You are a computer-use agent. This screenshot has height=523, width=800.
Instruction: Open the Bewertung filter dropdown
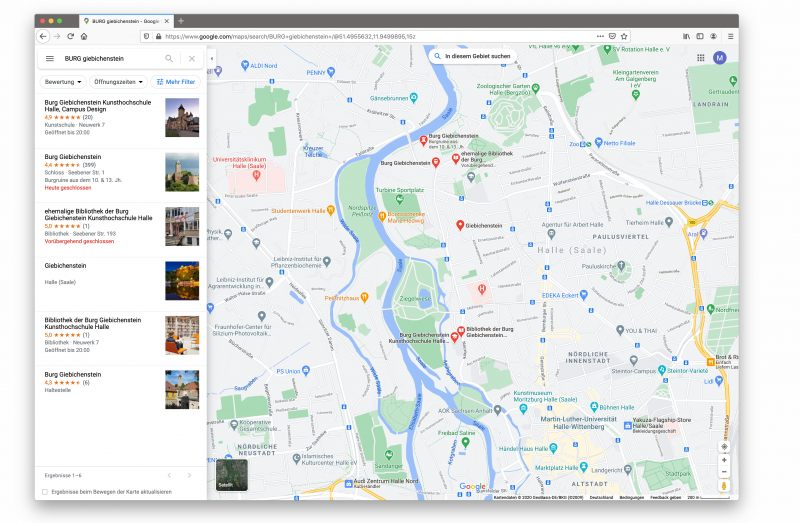pyautogui.click(x=63, y=81)
